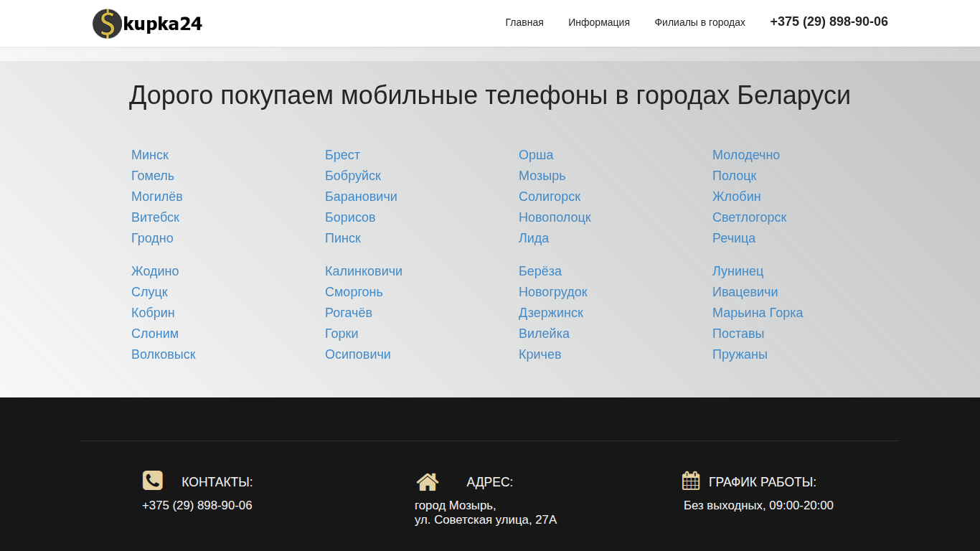Image resolution: width=980 pixels, height=551 pixels.
Task: Go to the Кобрин page
Action: [x=153, y=313]
